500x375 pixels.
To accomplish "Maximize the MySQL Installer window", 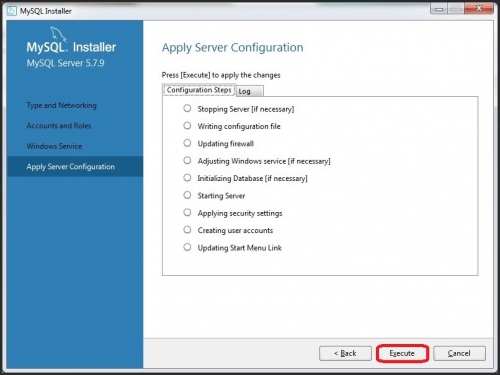I will pyautogui.click(x=456, y=9).
